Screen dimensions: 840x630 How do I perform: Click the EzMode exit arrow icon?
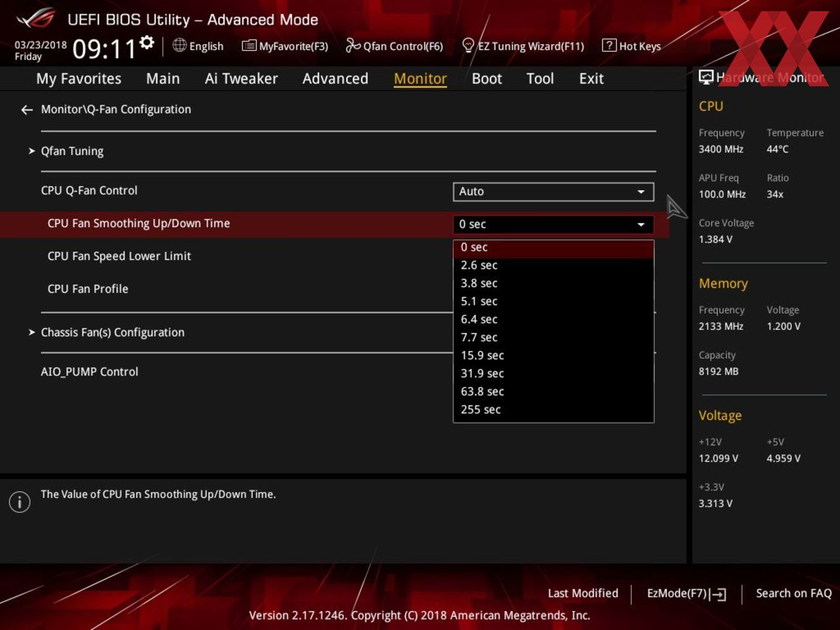718,594
